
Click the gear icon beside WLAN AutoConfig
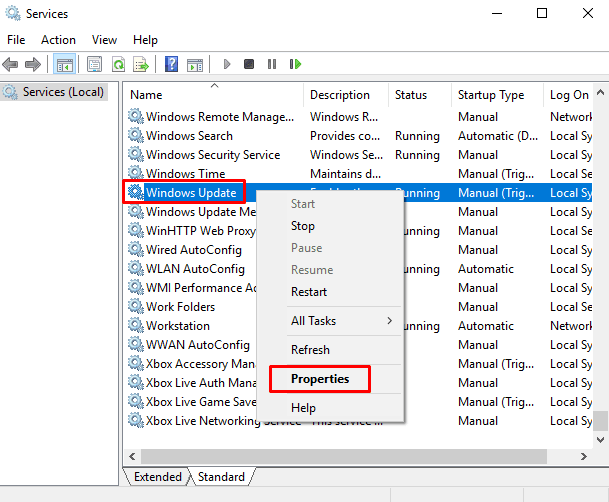point(136,269)
